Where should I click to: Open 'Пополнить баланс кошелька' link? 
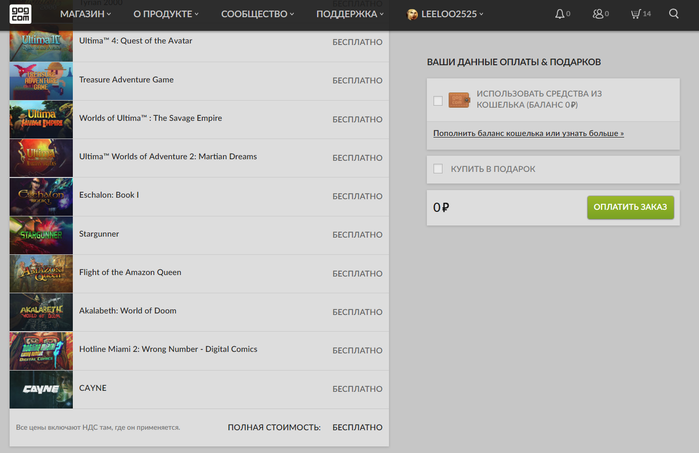[x=528, y=133]
